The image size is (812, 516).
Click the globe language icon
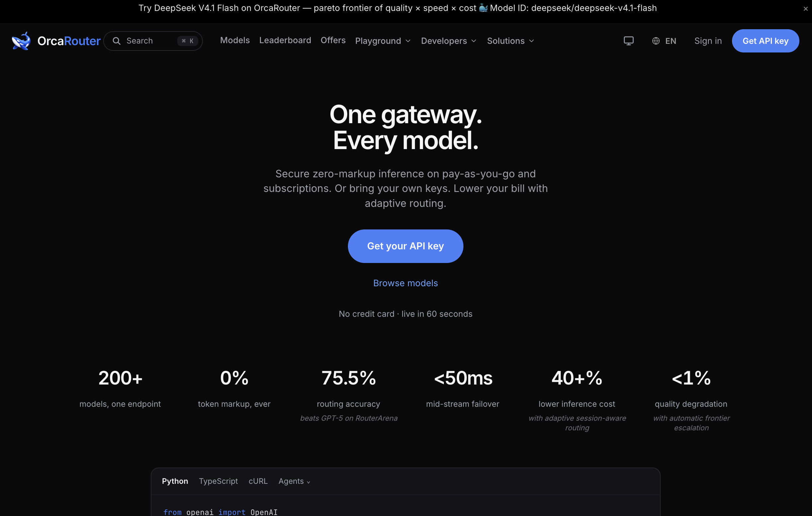pos(656,41)
